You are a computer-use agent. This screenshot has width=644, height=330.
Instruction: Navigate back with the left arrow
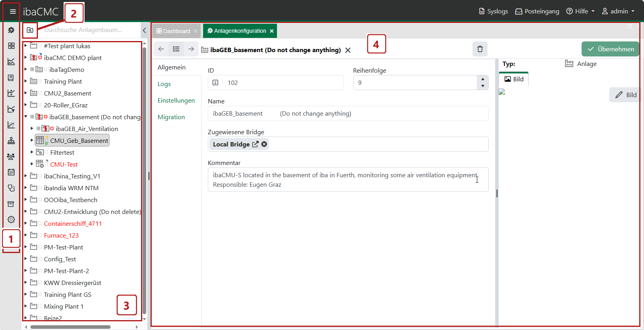click(161, 49)
